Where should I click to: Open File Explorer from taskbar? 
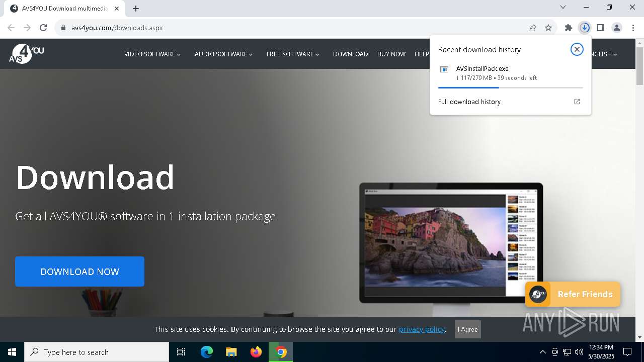pyautogui.click(x=231, y=352)
